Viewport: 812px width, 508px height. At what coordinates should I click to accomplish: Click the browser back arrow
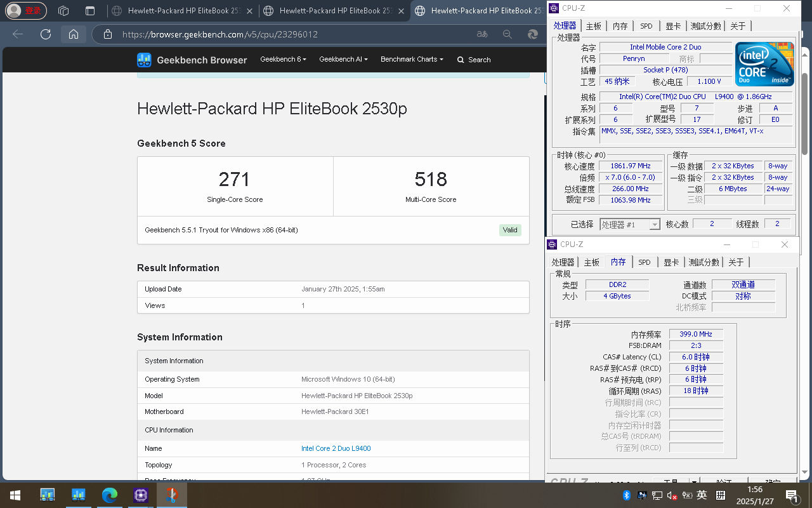click(x=17, y=34)
